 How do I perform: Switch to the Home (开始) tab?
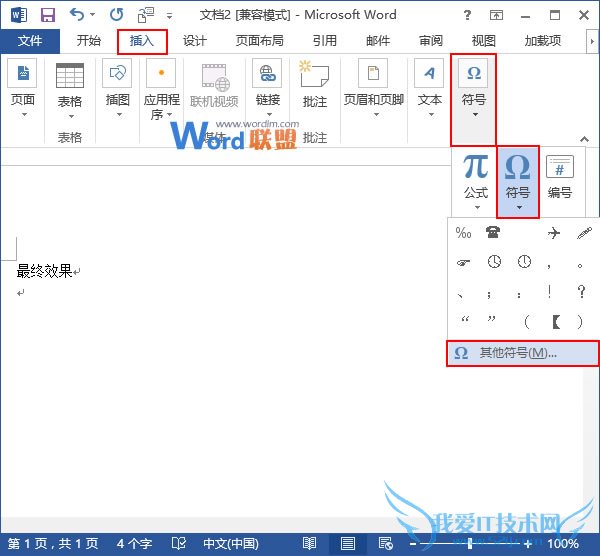point(88,41)
